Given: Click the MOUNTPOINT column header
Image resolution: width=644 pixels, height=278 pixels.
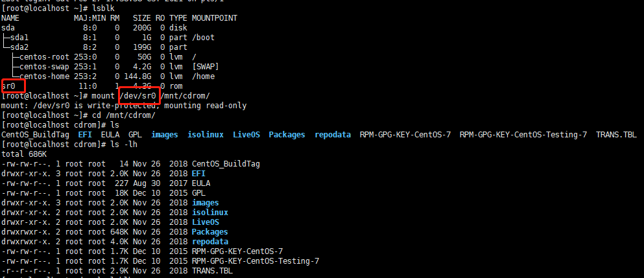Looking at the screenshot, I should point(214,18).
